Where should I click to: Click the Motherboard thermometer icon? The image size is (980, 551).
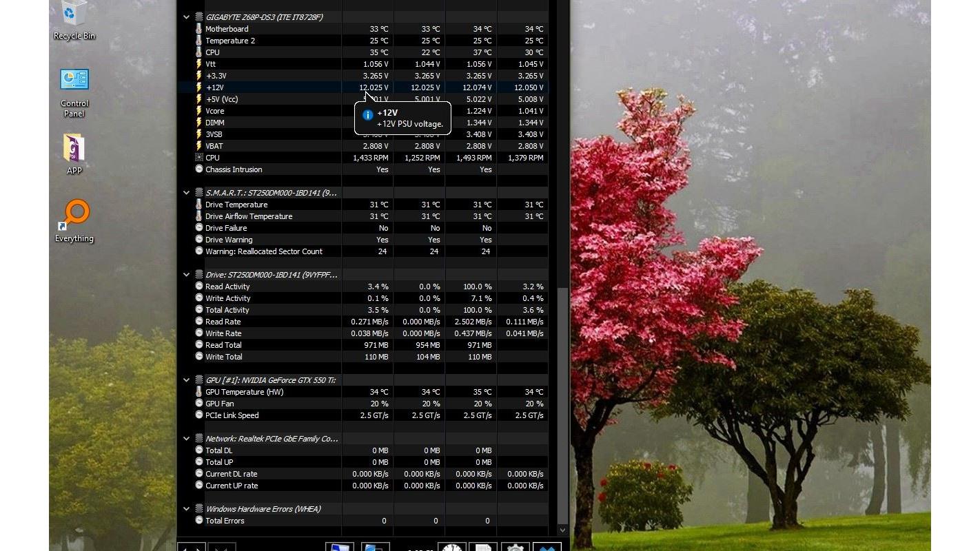pos(198,29)
